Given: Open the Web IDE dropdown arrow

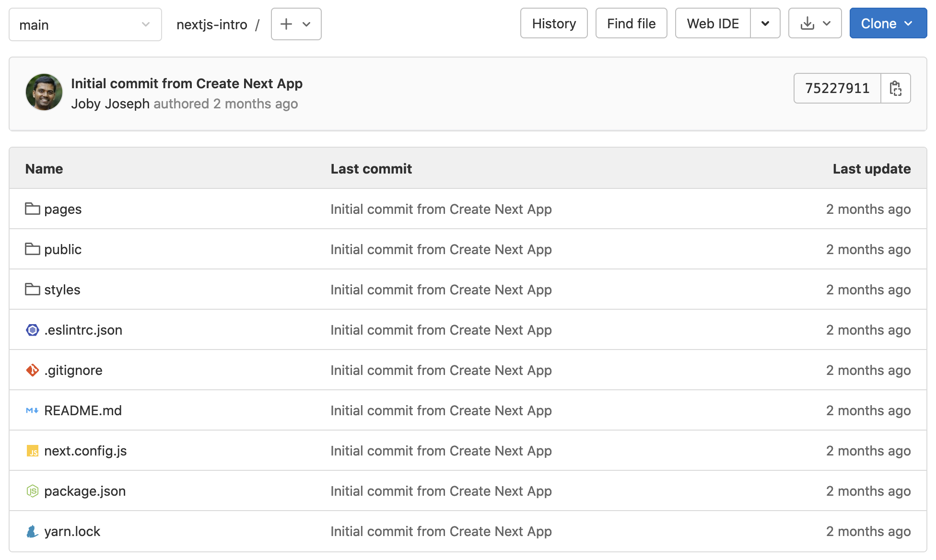Looking at the screenshot, I should pyautogui.click(x=765, y=23).
